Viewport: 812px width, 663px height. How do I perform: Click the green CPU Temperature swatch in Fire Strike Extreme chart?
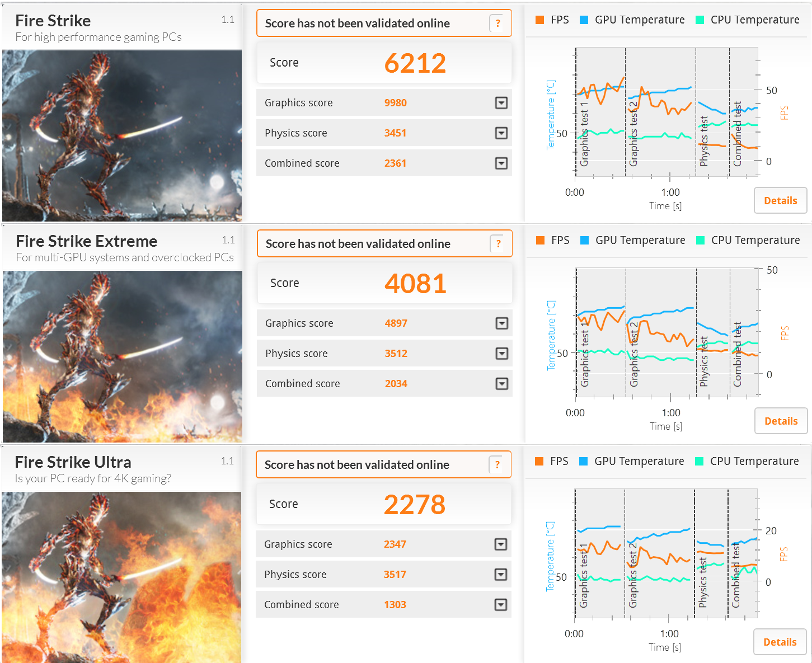(x=701, y=241)
